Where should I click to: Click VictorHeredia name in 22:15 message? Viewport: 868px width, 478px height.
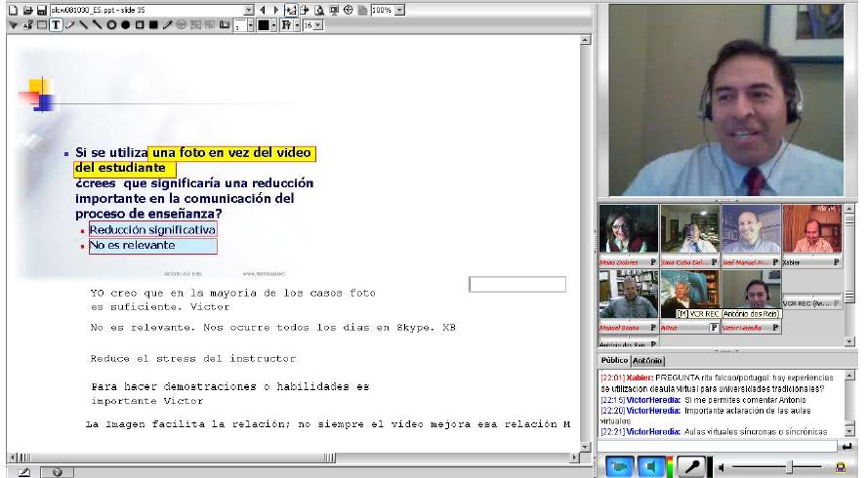(653, 400)
